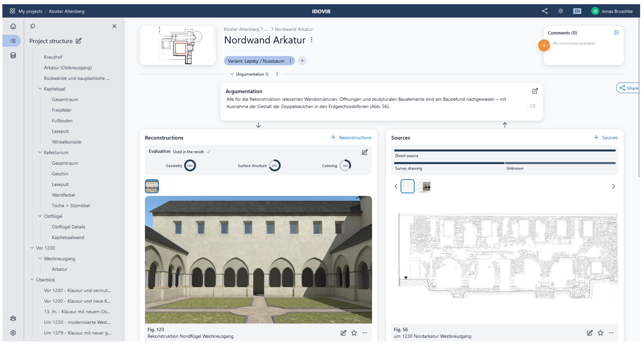Open the database icon in left rail
644x346 pixels.
13,55
